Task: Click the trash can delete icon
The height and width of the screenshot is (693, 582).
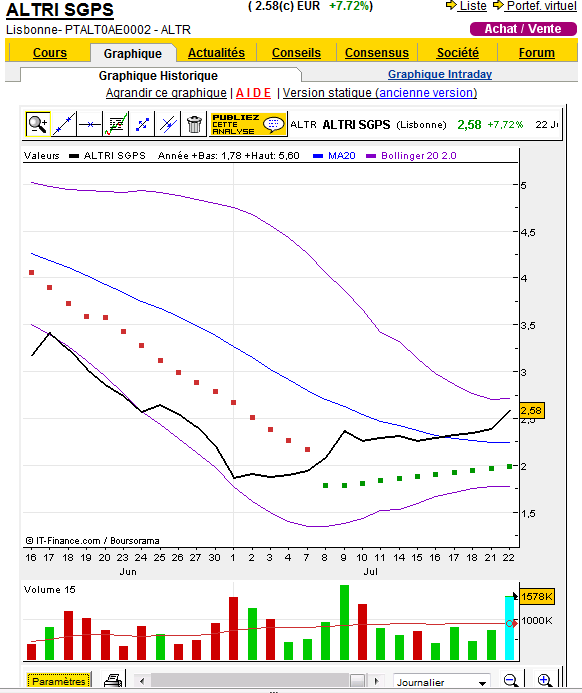Action: point(194,124)
